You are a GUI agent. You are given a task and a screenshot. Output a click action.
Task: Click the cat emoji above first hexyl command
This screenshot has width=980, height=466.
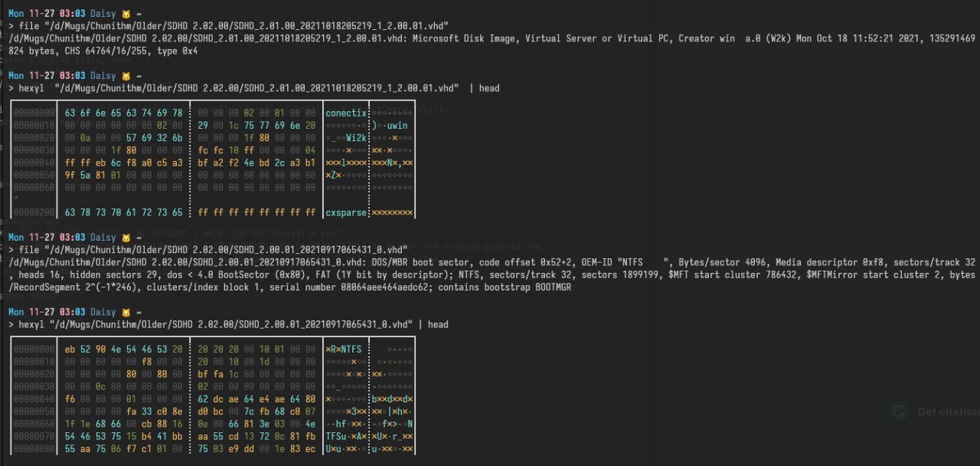126,76
